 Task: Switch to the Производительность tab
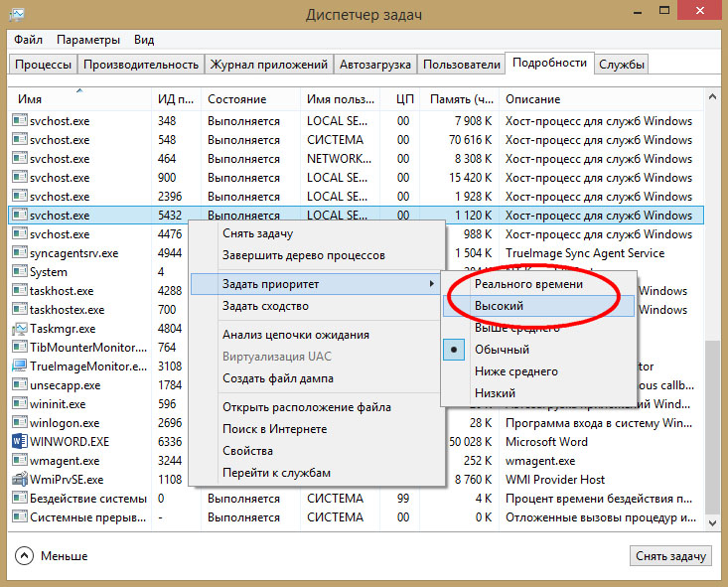[141, 65]
